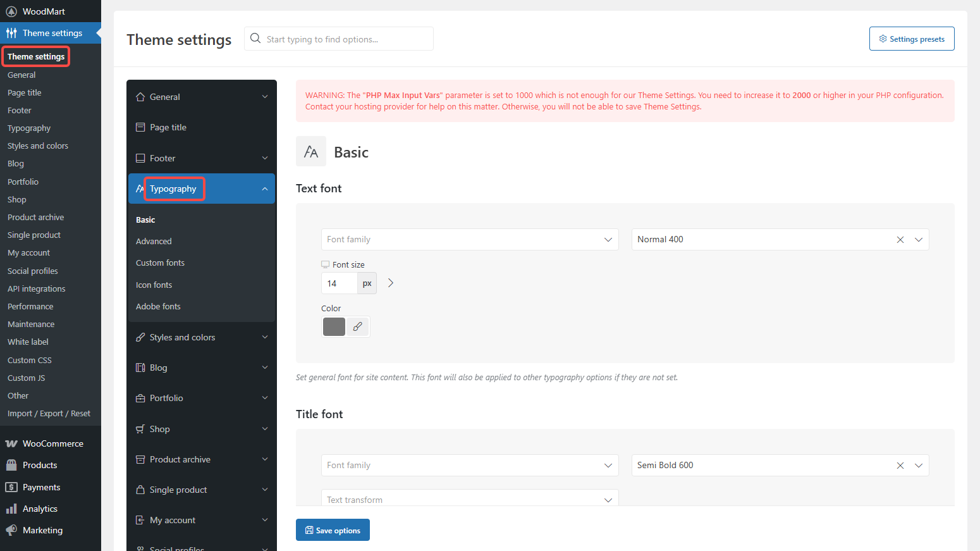The width and height of the screenshot is (980, 551).
Task: Open the Title font Text transform dropdown
Action: (x=469, y=499)
